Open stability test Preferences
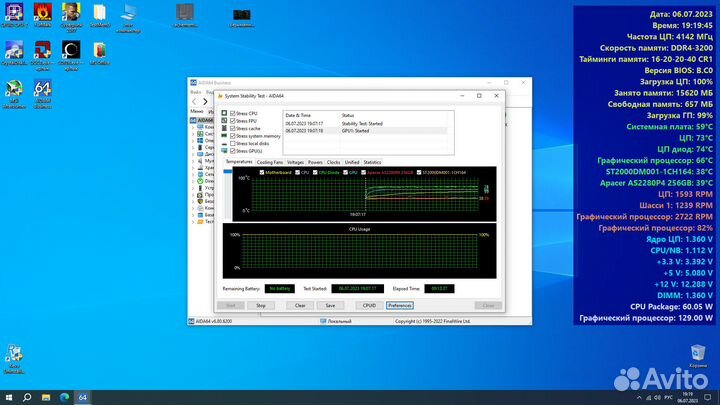720x405 pixels. coord(399,305)
